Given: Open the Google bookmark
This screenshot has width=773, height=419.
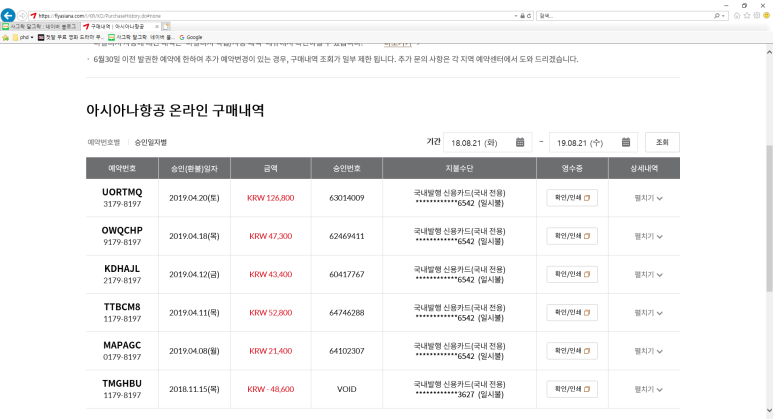Looking at the screenshot, I should pyautogui.click(x=191, y=37).
